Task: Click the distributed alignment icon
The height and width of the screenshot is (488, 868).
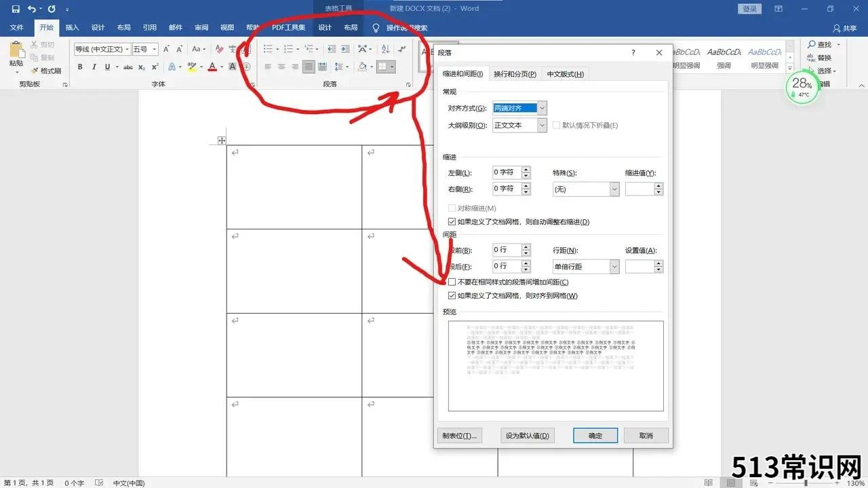Action: click(323, 67)
